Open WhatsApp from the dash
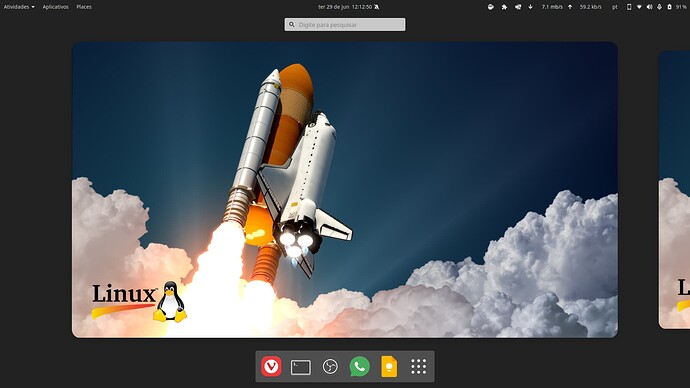The height and width of the screenshot is (388, 690). pyautogui.click(x=360, y=366)
